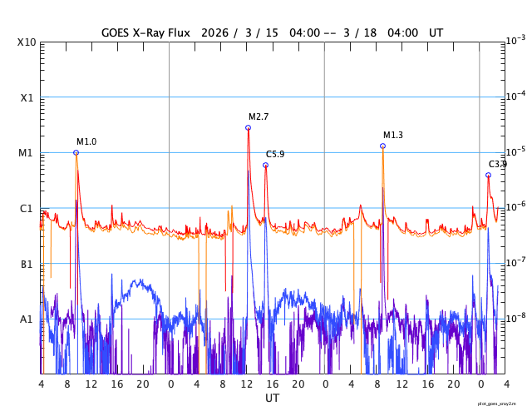The height and width of the screenshot is (416, 532).
Task: Click the M1.0 flare peak circle marker
Action: [x=76, y=152]
